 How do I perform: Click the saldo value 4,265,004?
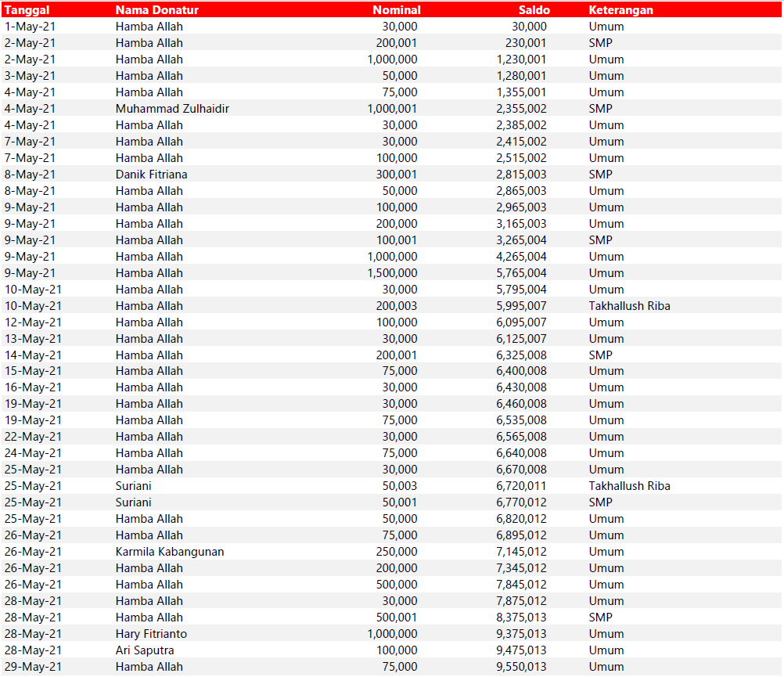coord(521,257)
